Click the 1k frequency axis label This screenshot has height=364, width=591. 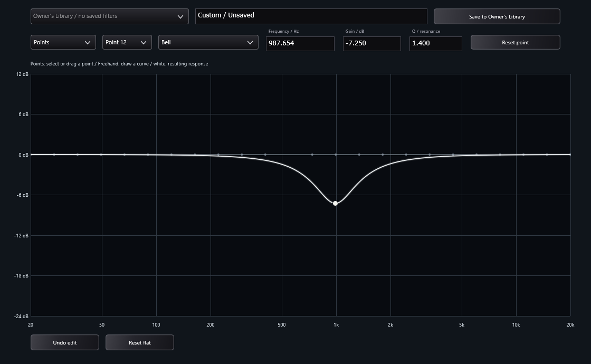point(336,325)
